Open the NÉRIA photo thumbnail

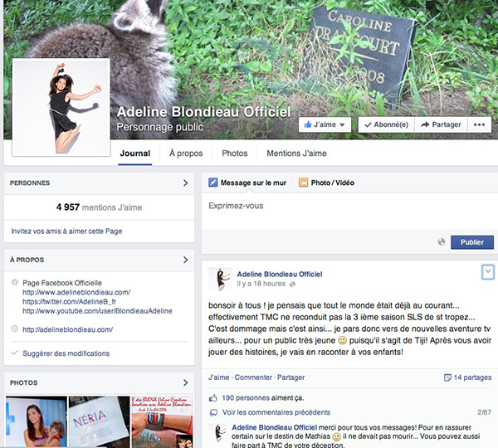pyautogui.click(x=99, y=421)
